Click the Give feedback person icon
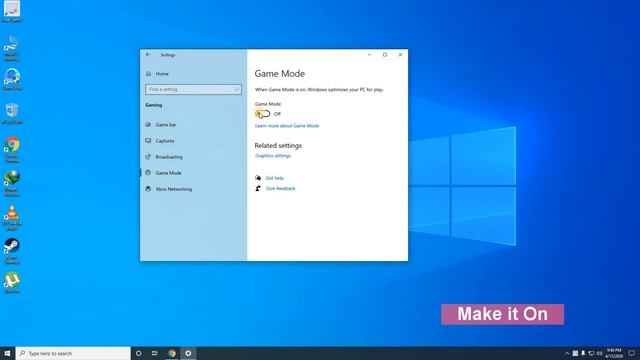The height and width of the screenshot is (360, 640). pyautogui.click(x=258, y=188)
